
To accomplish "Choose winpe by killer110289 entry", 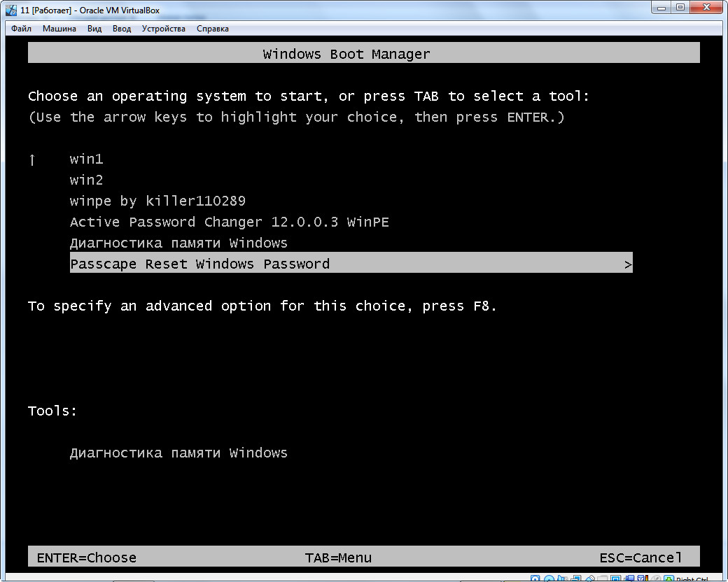I will [x=157, y=201].
